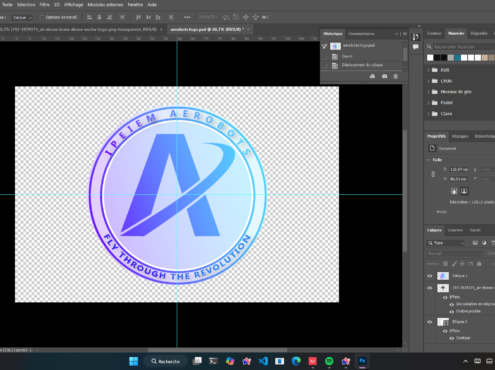
Task: Hide the Ellipse 2 layer
Action: coord(430,322)
